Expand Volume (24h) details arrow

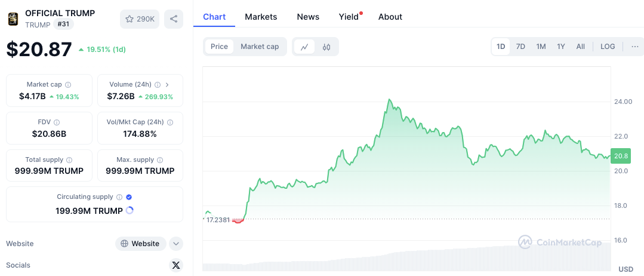(167, 85)
